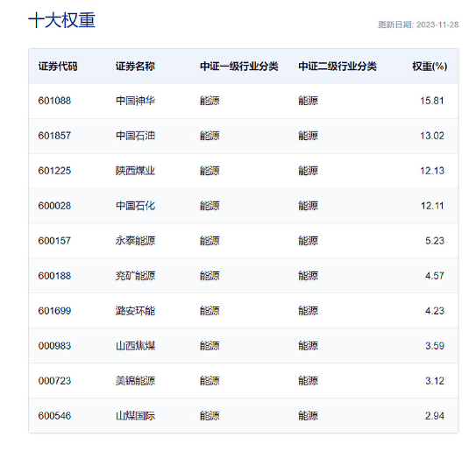Select stock code 600546
Image resolution: width=476 pixels, height=451 pixels.
pyautogui.click(x=54, y=416)
